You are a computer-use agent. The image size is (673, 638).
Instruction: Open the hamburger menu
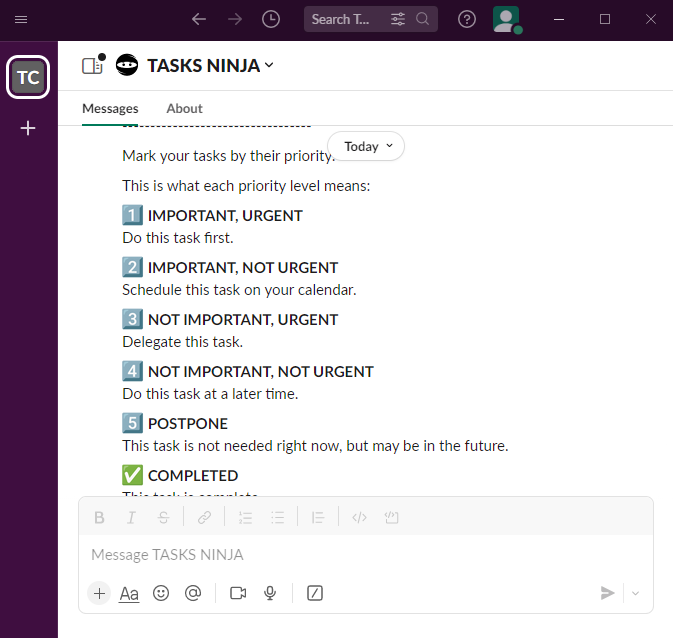click(x=21, y=19)
